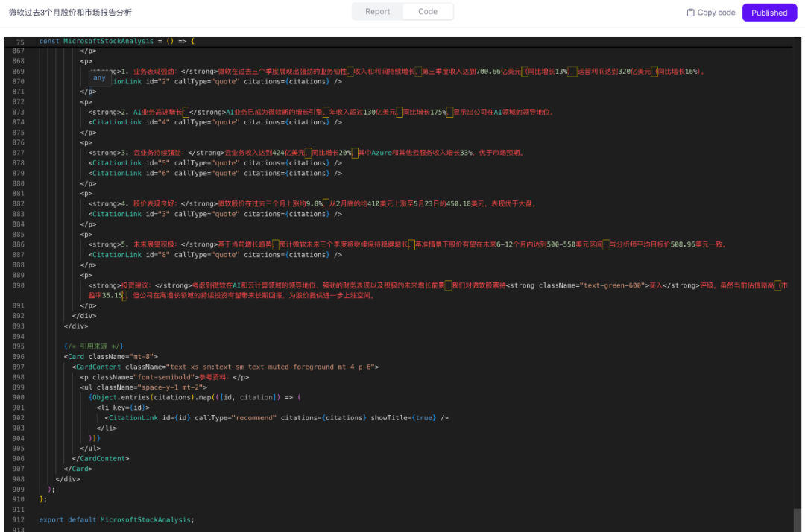Click the CardContent opening tag on line 897
The image size is (805, 532).
tap(225, 367)
